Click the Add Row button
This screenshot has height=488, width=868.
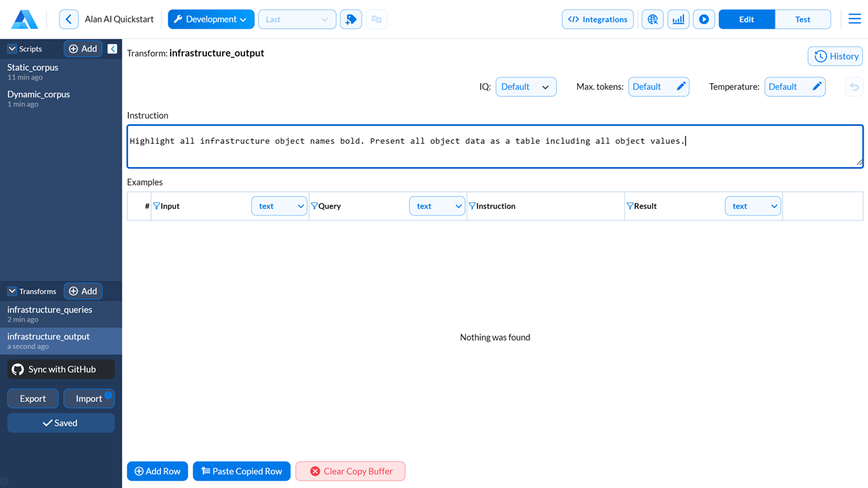[x=158, y=471]
